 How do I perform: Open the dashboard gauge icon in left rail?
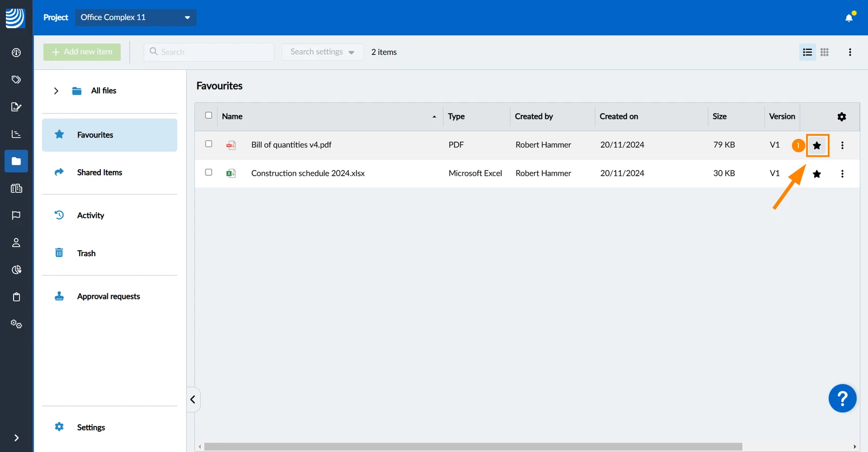(16, 53)
